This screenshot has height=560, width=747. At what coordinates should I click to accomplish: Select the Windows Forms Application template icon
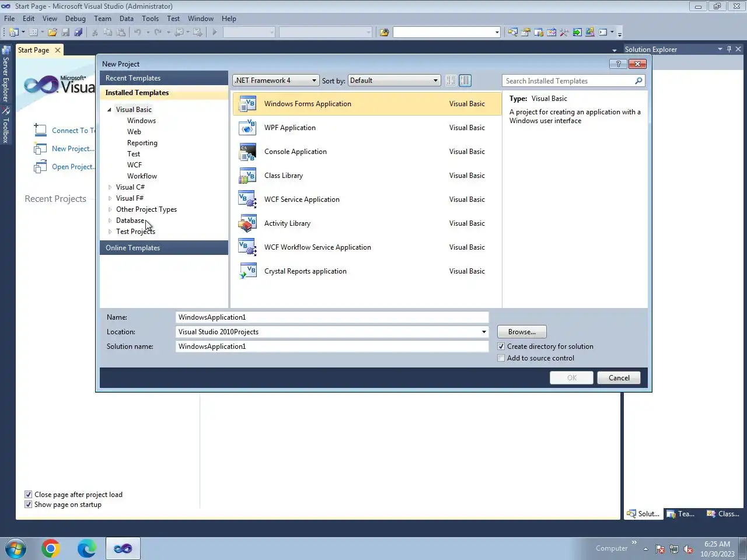pos(247,104)
